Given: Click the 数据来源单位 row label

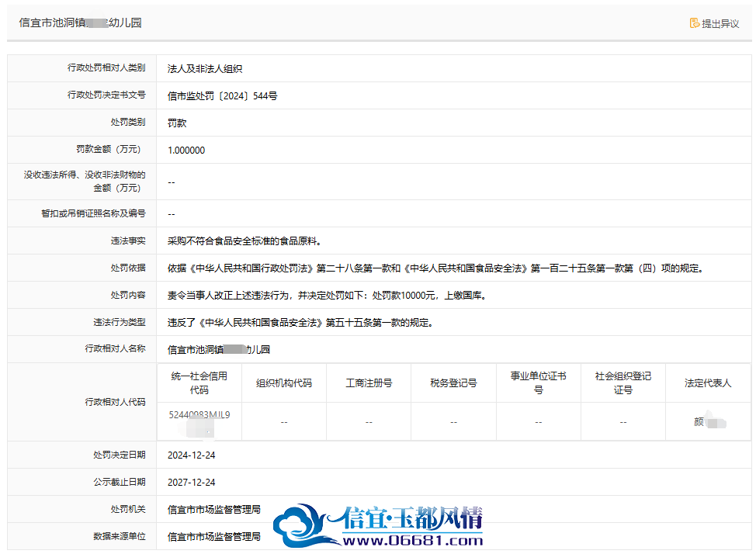Looking at the screenshot, I should (120, 536).
